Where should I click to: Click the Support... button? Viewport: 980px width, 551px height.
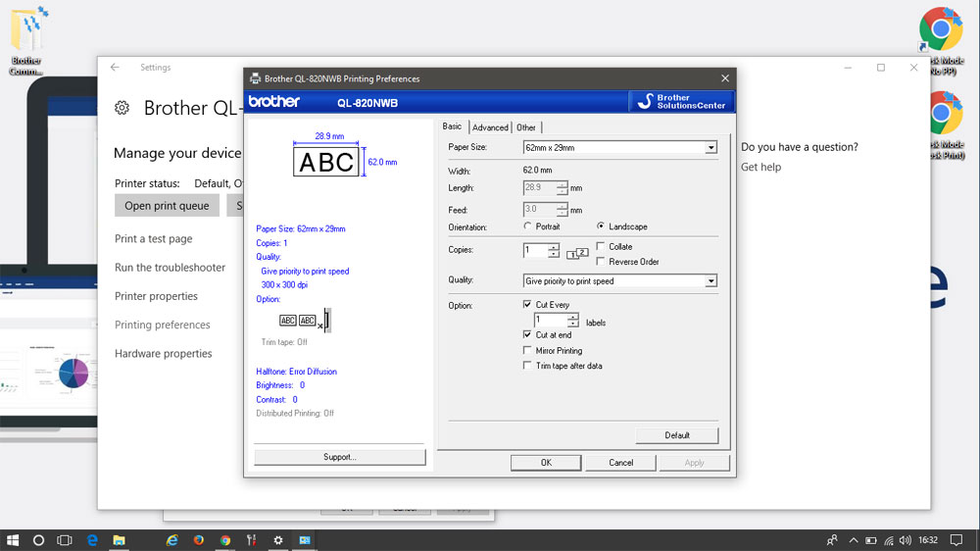(339, 457)
